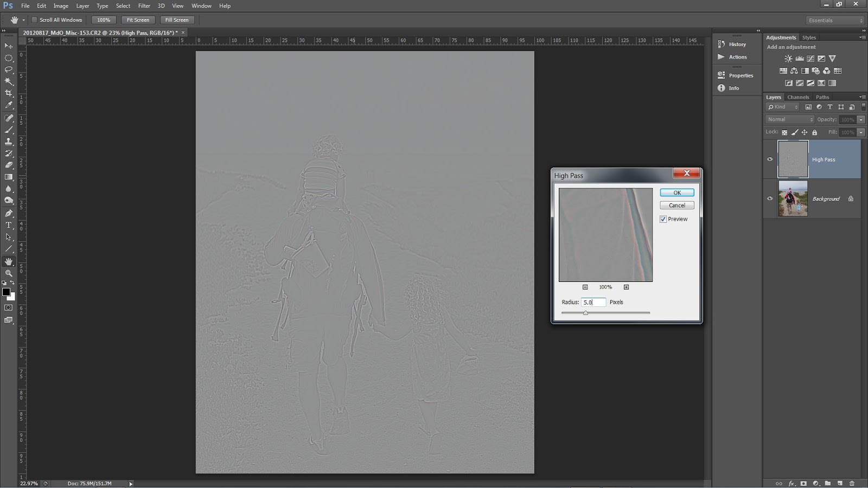Toggle lock image pixels brush icon
This screenshot has height=488, width=868.
point(795,132)
